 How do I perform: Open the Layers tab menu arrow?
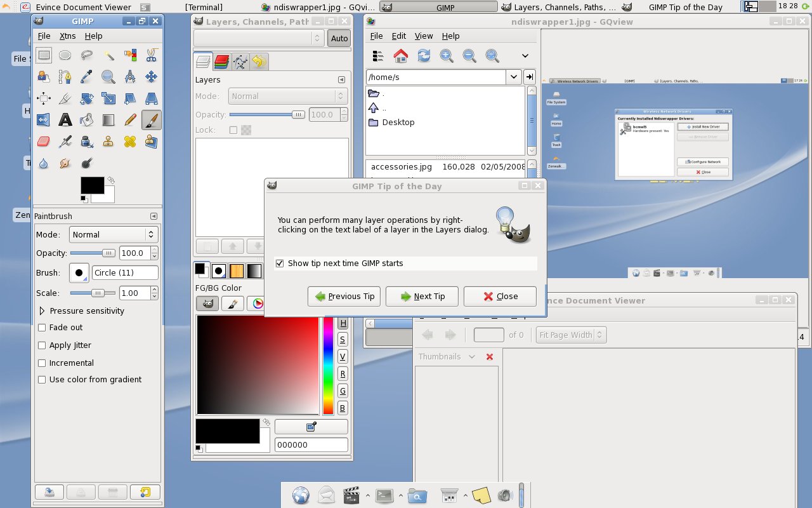coord(341,80)
